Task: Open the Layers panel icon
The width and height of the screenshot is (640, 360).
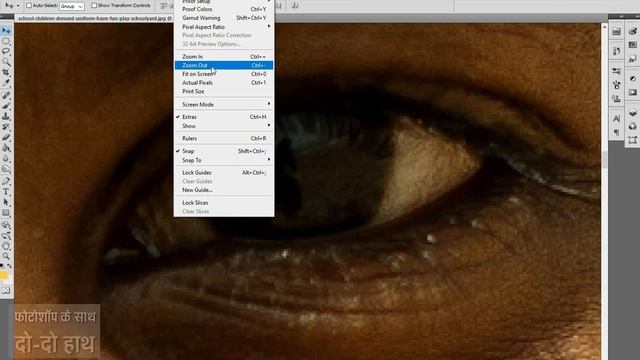Action: [633, 113]
